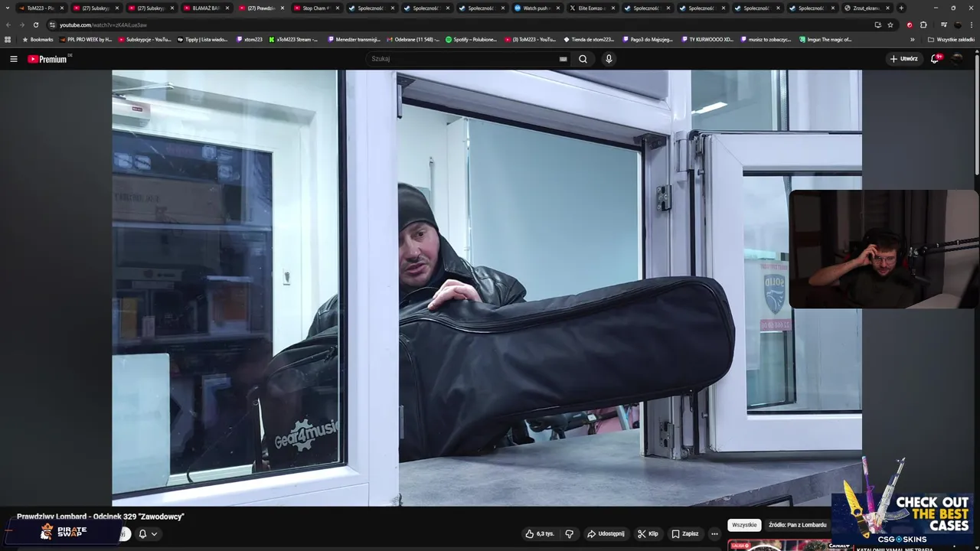Viewport: 980px width, 551px height.
Task: Open xToM223 Stream Kick bookmark
Action: [x=294, y=39]
